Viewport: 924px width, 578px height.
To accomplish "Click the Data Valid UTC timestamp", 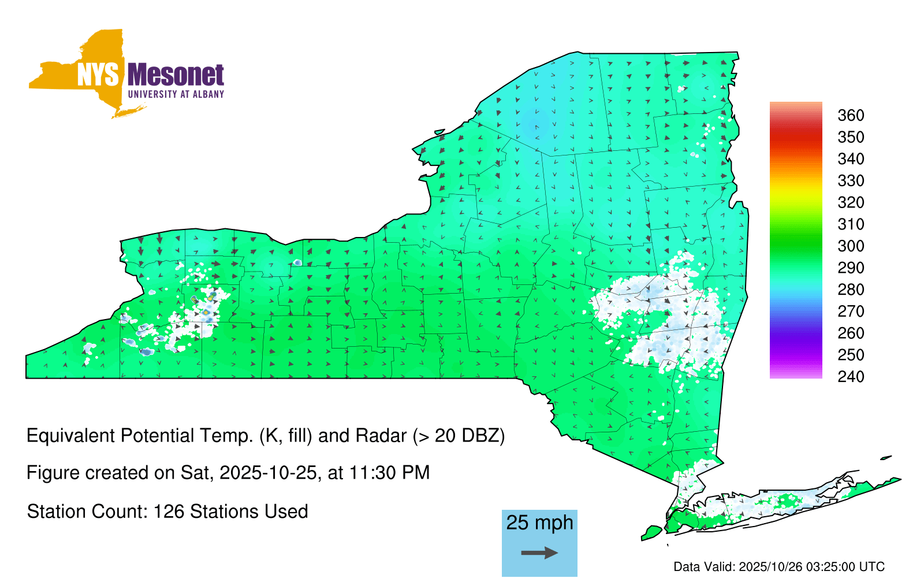I will point(779,566).
